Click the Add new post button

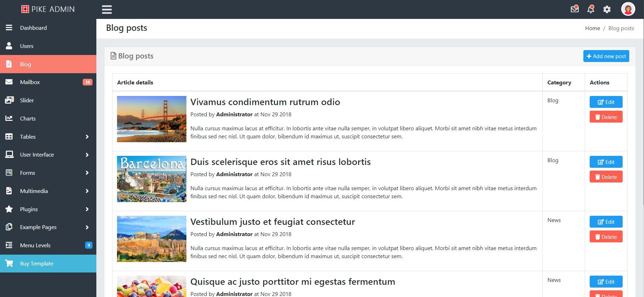(606, 56)
